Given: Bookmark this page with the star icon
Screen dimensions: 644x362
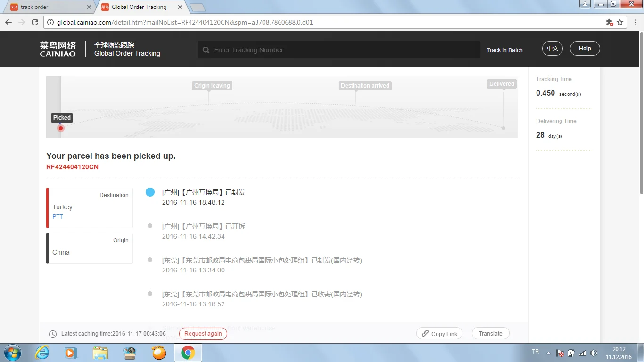Looking at the screenshot, I should [620, 22].
